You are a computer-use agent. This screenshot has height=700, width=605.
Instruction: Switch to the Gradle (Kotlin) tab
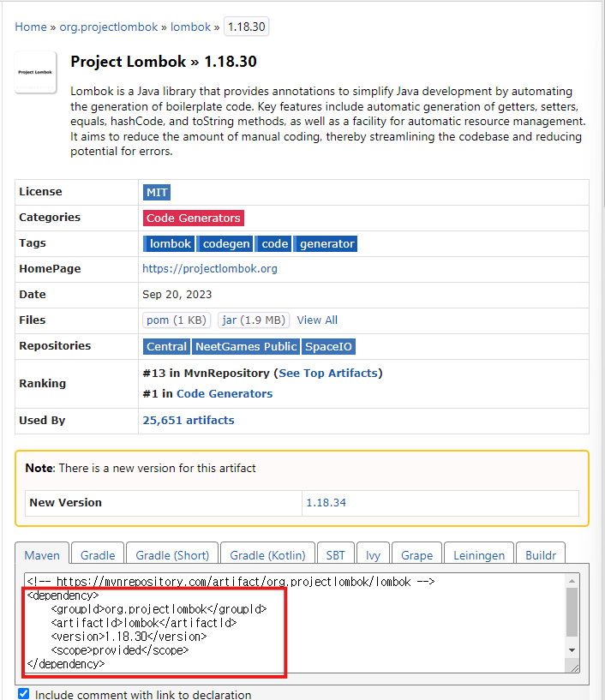267,555
